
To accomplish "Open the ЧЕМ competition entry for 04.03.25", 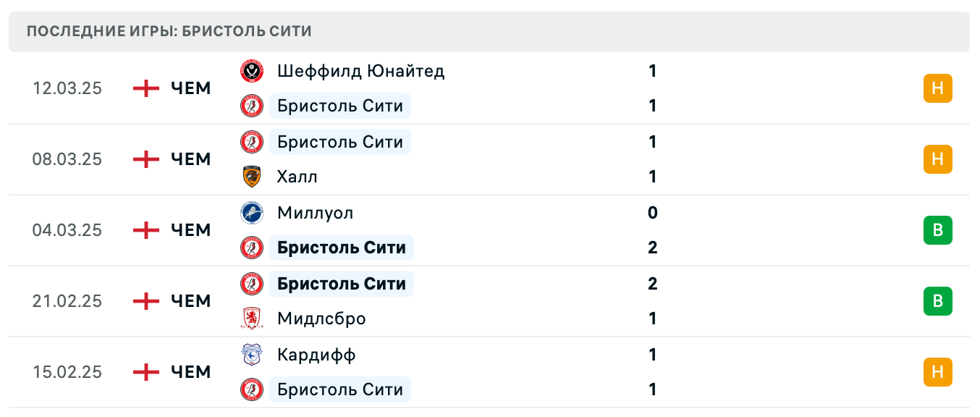I will click(x=190, y=230).
